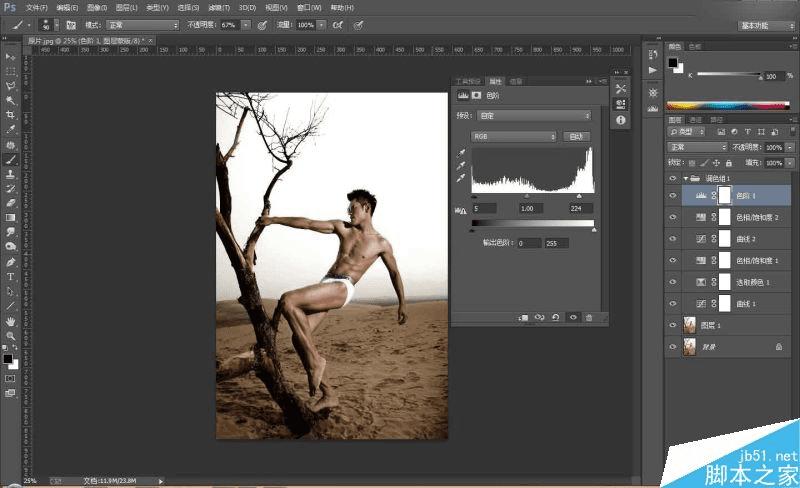
Task: Pick the Hand tool
Action: [10, 320]
